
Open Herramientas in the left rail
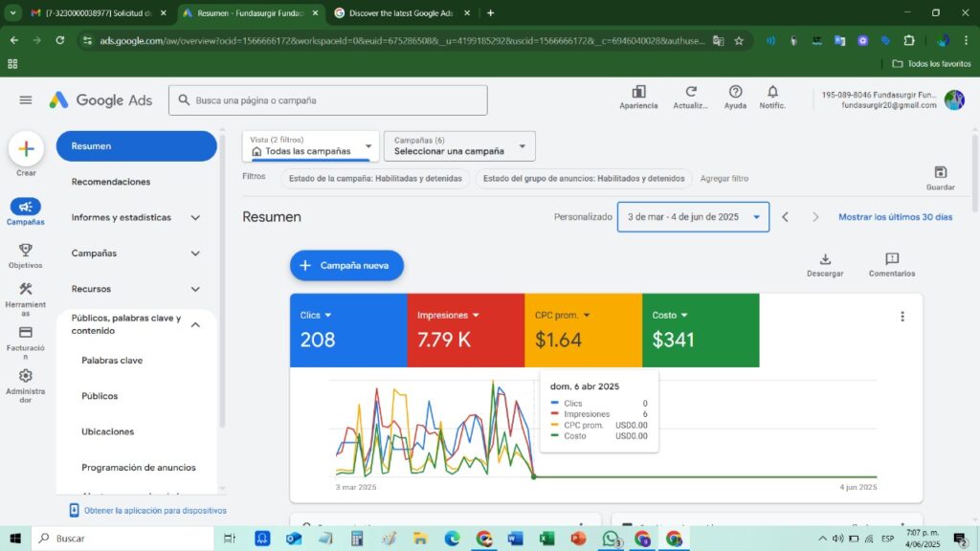point(26,290)
